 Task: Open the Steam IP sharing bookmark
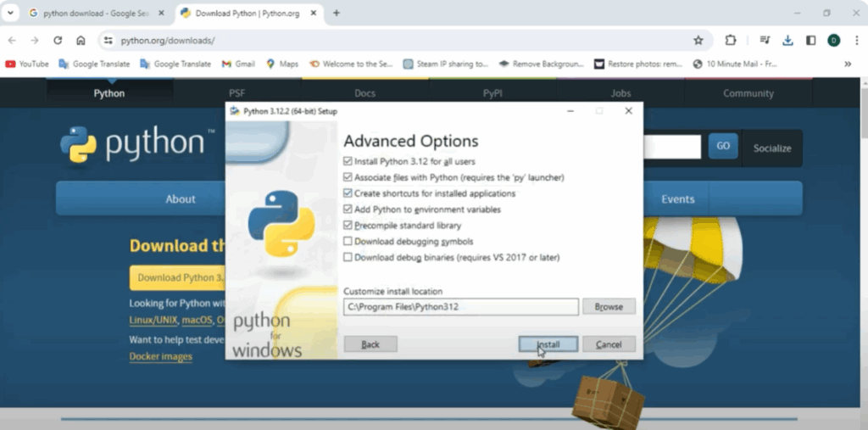[x=446, y=64]
